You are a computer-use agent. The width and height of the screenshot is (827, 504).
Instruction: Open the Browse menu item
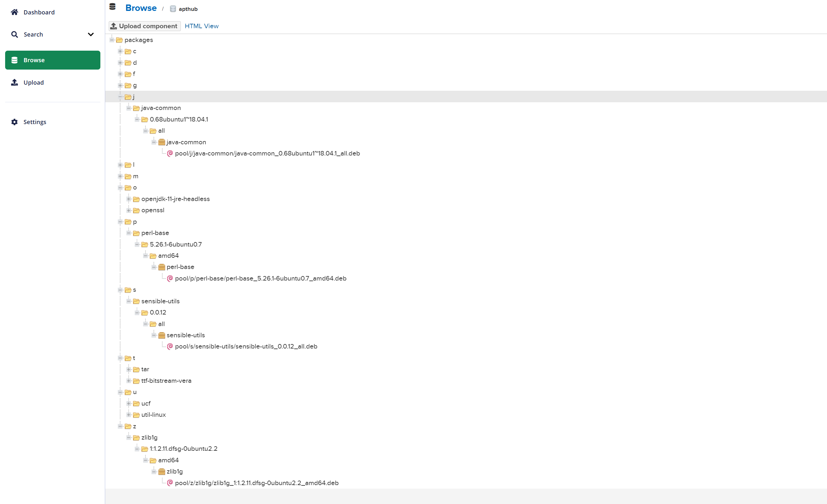coord(53,60)
